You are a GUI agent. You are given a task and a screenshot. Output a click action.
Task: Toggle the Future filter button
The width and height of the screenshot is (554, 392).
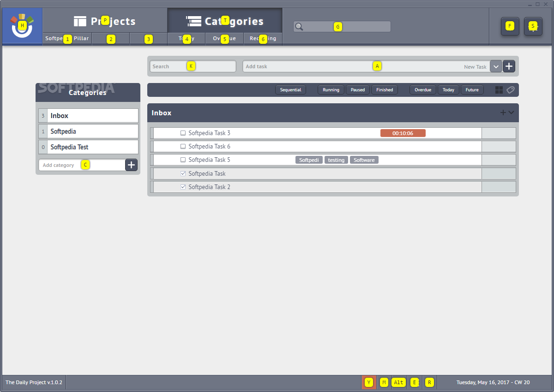pyautogui.click(x=472, y=90)
